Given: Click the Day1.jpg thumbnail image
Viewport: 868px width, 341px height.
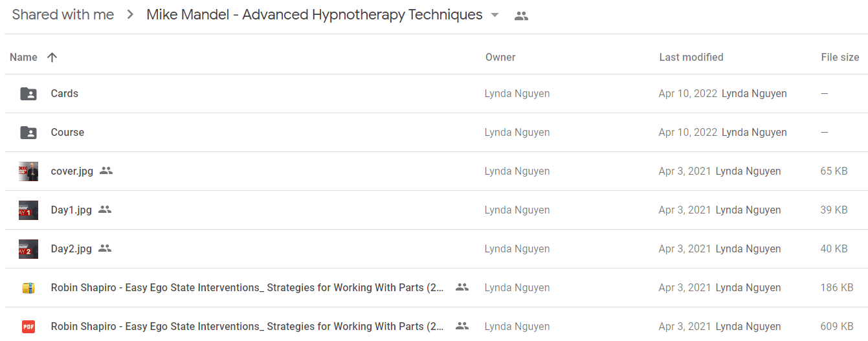Looking at the screenshot, I should pos(28,210).
